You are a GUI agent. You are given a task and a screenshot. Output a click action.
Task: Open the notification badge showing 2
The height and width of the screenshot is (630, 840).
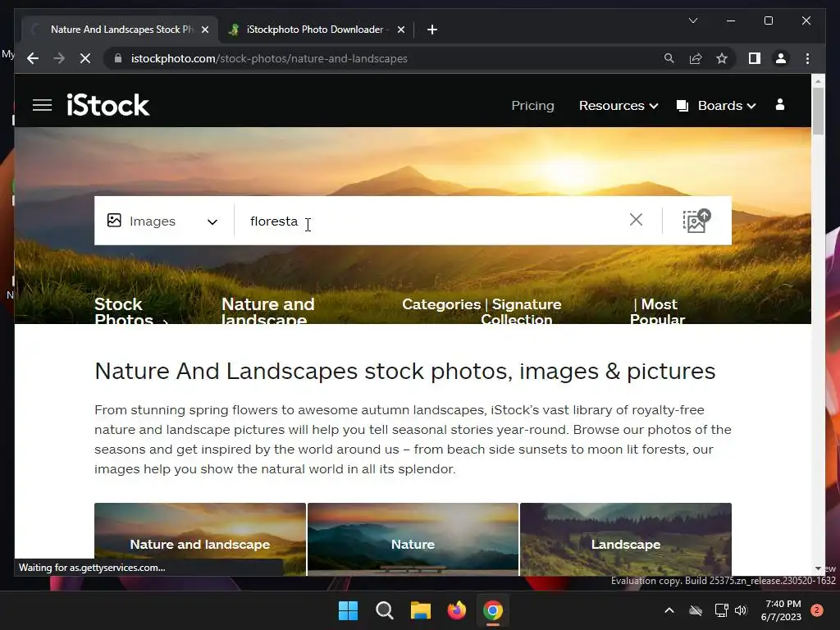click(x=816, y=610)
